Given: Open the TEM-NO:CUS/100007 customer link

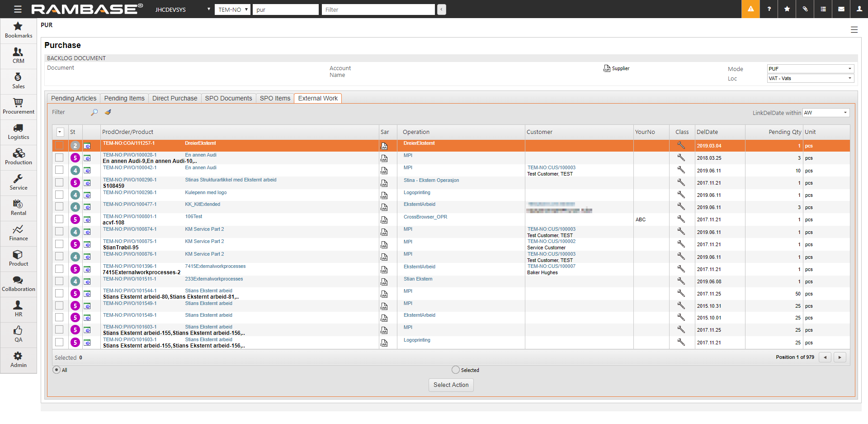Looking at the screenshot, I should (551, 266).
